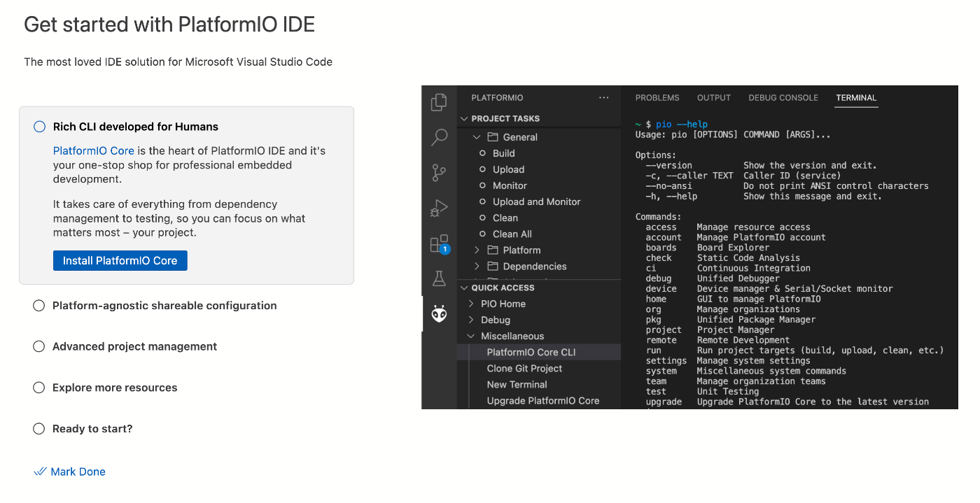This screenshot has height=503, width=980.
Task: Open the Advanced project management step title
Action: (x=134, y=346)
